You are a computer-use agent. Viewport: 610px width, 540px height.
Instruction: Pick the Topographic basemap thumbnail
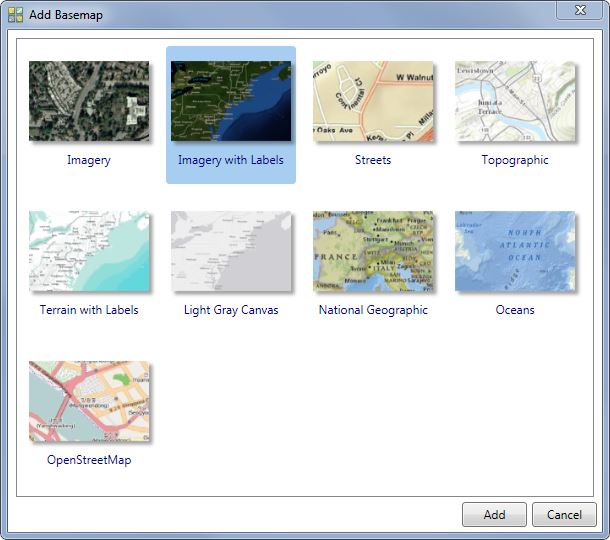tap(515, 101)
